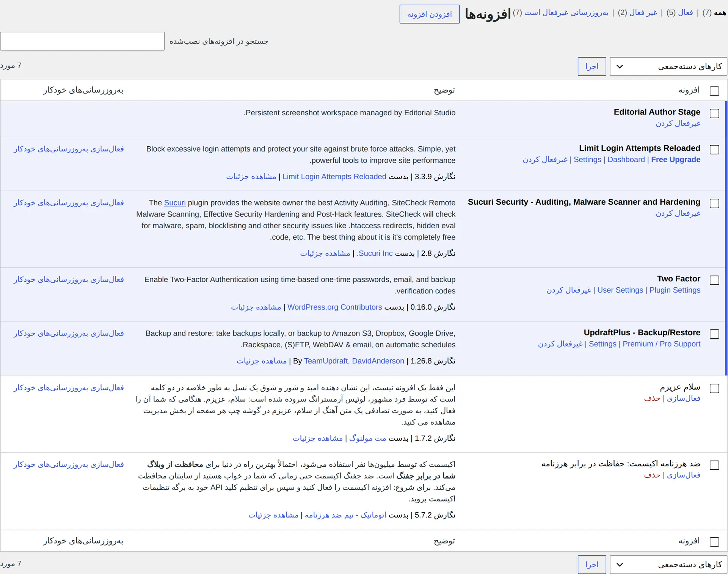728x574 pixels.
Task: Activate the Akismet ضد هرزنامه plugin
Action: [683, 475]
